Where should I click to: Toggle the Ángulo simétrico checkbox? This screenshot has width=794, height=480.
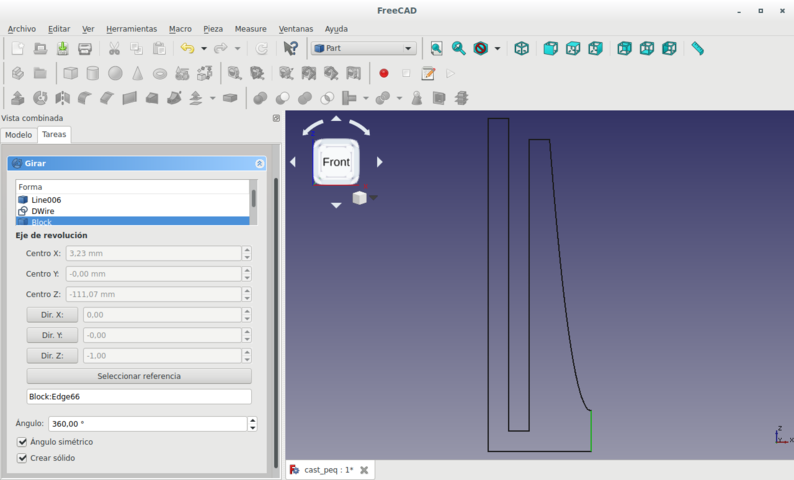[x=22, y=442]
